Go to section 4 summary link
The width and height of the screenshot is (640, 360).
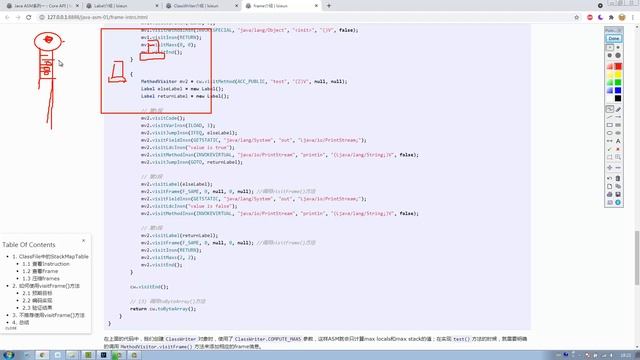21,322
